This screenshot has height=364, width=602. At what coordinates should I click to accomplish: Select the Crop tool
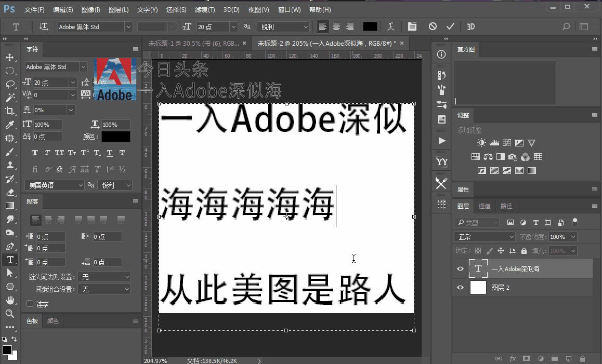coord(8,110)
